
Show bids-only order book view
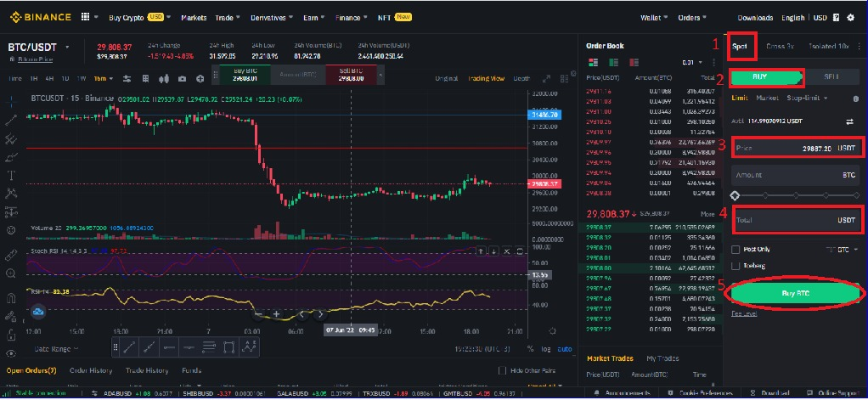pyautogui.click(x=613, y=63)
